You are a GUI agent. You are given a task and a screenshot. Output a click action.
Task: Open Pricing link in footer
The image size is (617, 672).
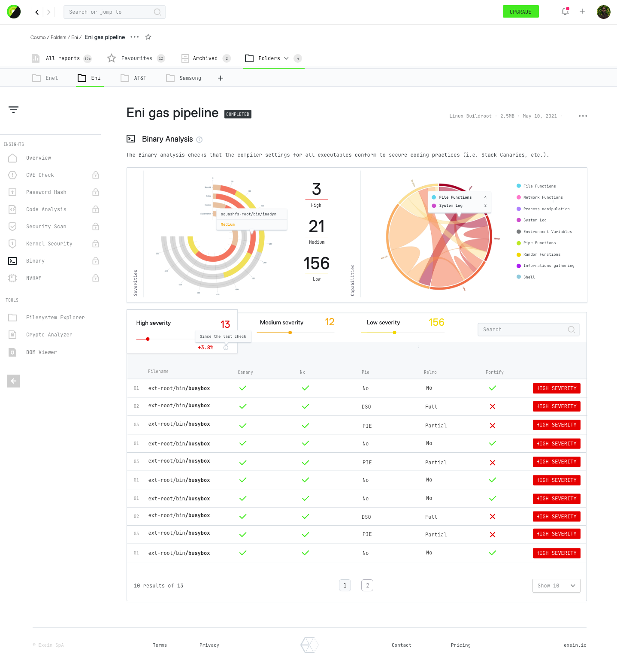pyautogui.click(x=461, y=645)
